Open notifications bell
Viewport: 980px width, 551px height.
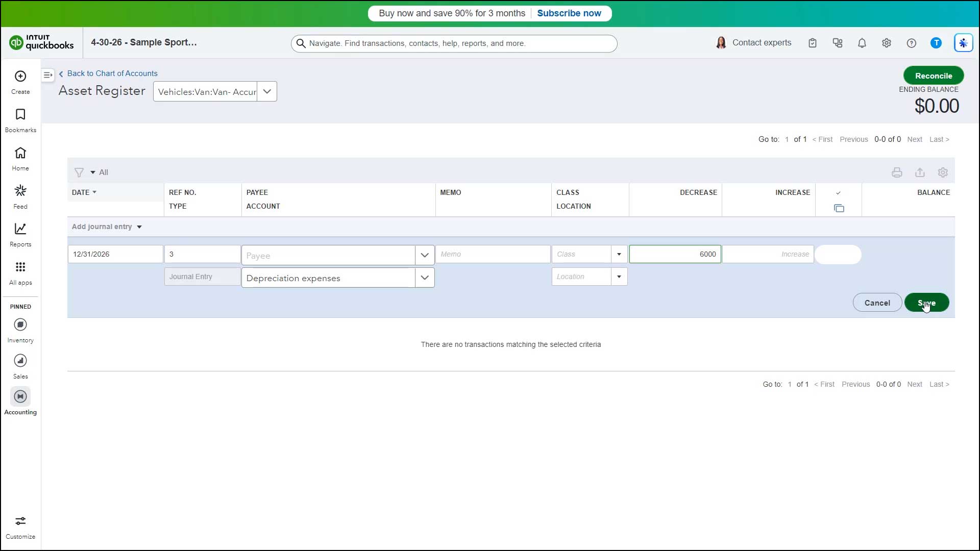click(x=862, y=43)
